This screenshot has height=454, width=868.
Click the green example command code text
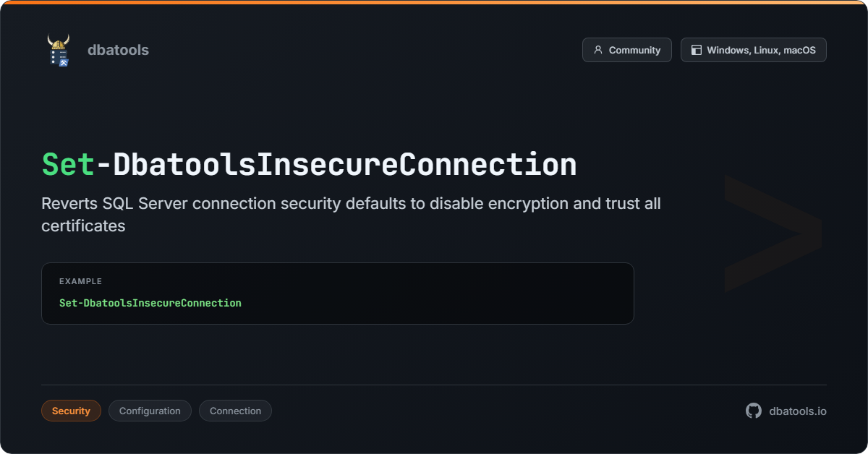coord(150,303)
